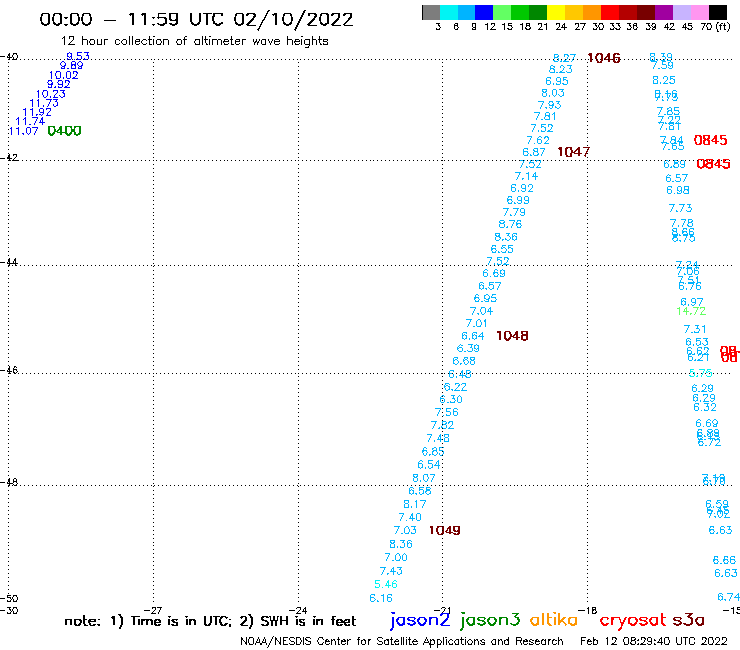
Task: Select the orange altika label
Action: [553, 619]
